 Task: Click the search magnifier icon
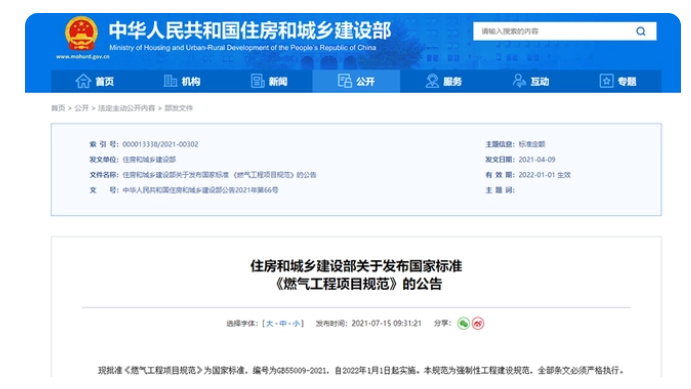pos(641,31)
